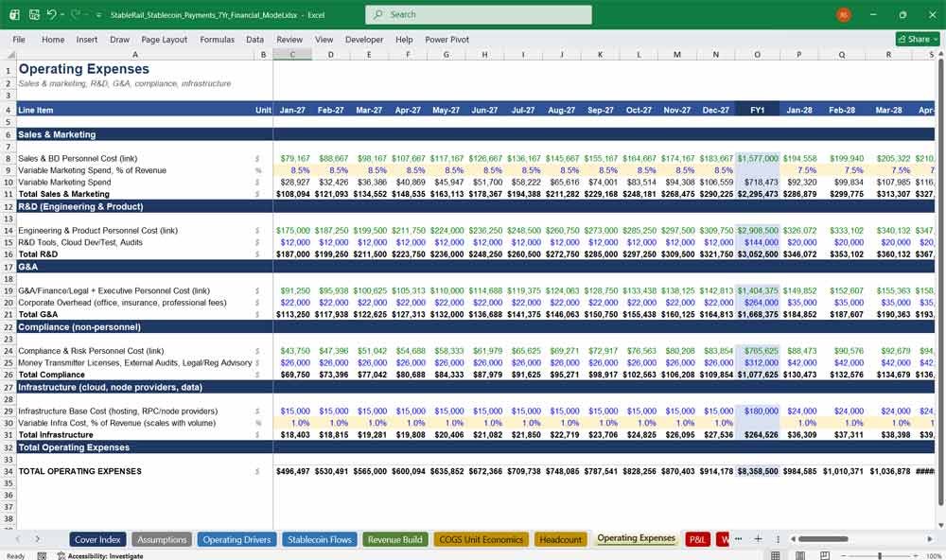The height and width of the screenshot is (560, 946).
Task: Click the Undo arrow icon
Action: click(x=51, y=14)
